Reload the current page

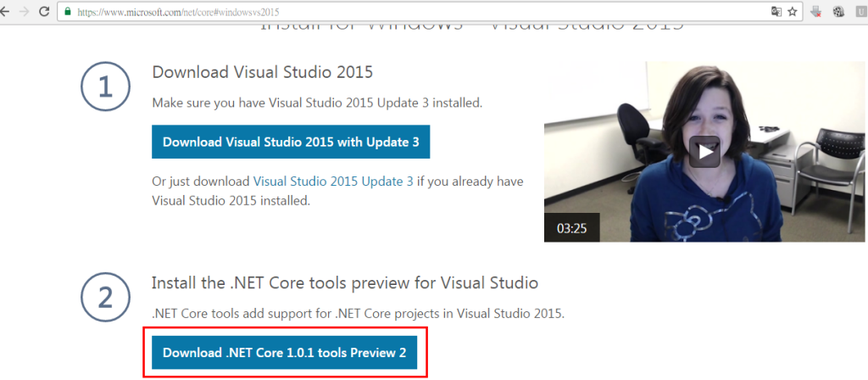45,12
